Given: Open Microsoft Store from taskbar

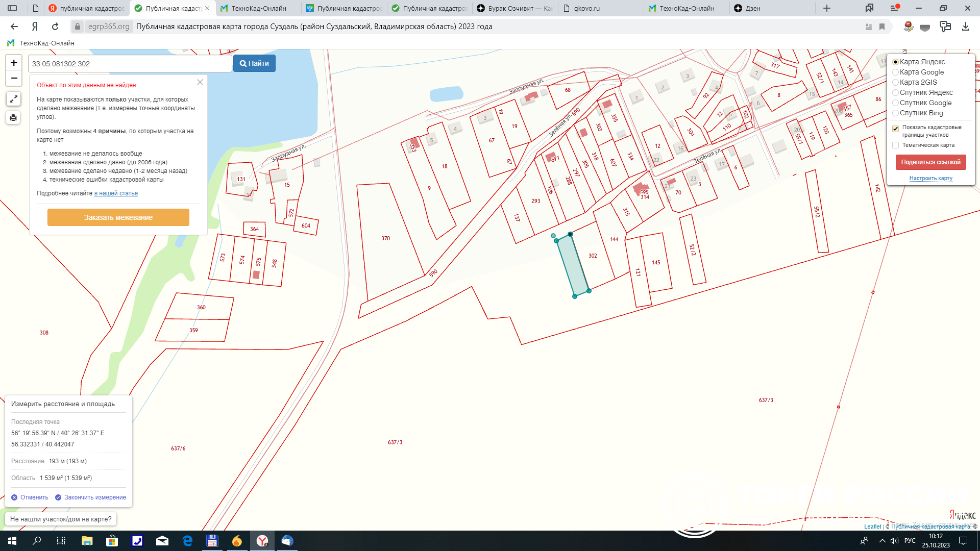Looking at the screenshot, I should pyautogui.click(x=112, y=541).
